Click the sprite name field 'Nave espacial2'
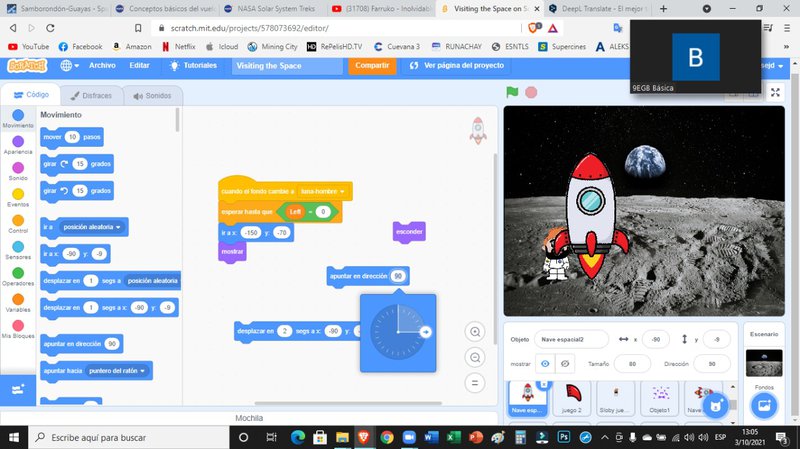The height and width of the screenshot is (449, 800). click(x=572, y=339)
